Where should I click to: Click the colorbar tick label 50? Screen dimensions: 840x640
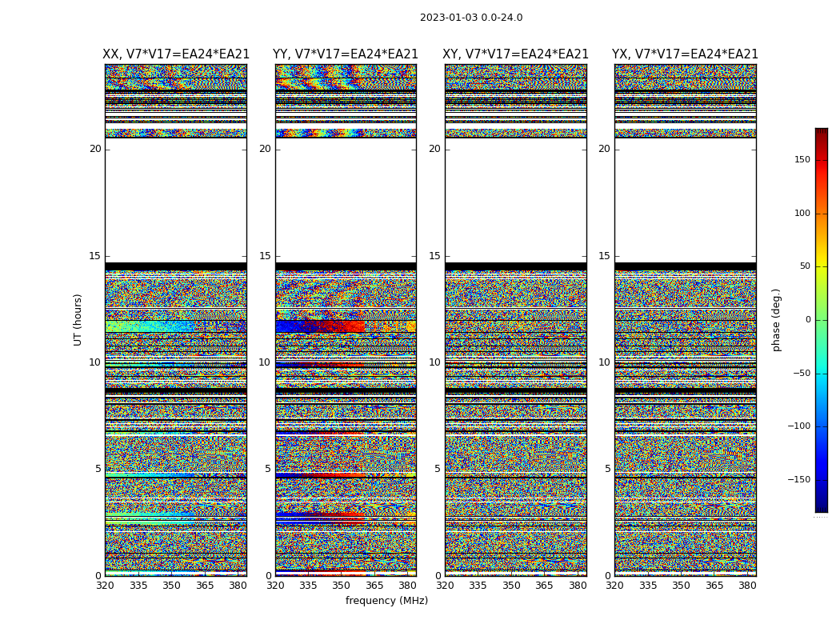805,266
